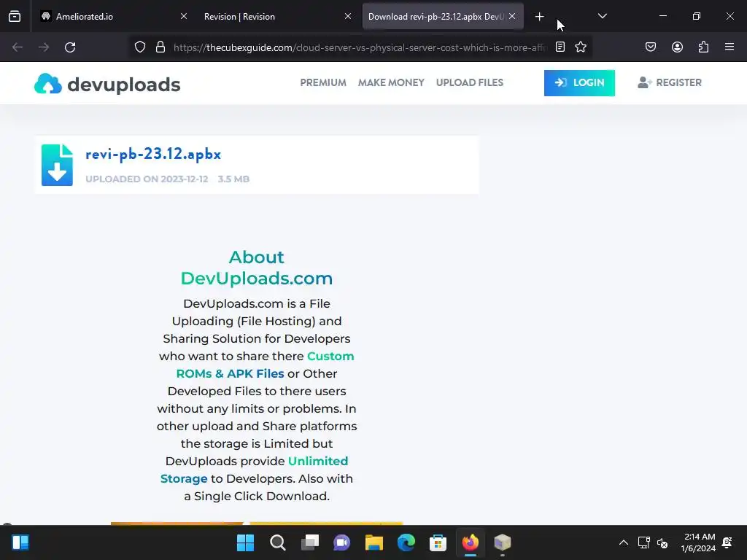The width and height of the screenshot is (747, 560).
Task: Close the Download revi-pb-23.12.apbx tab
Action: click(x=512, y=16)
